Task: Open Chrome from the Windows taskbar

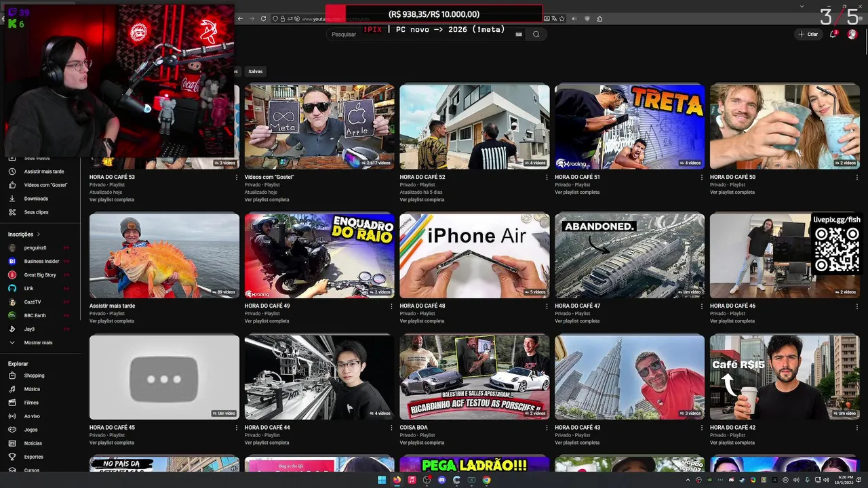Action: tap(486, 480)
